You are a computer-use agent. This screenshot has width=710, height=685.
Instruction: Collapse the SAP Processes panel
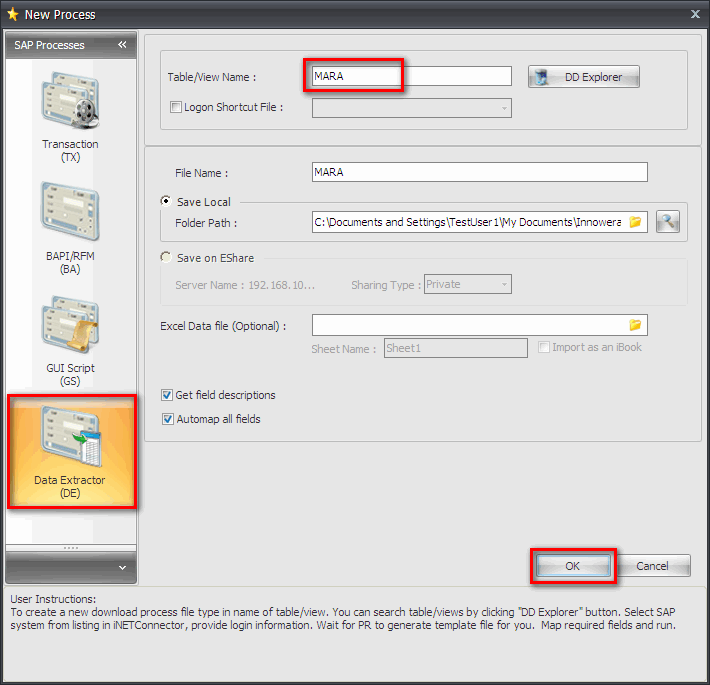122,45
